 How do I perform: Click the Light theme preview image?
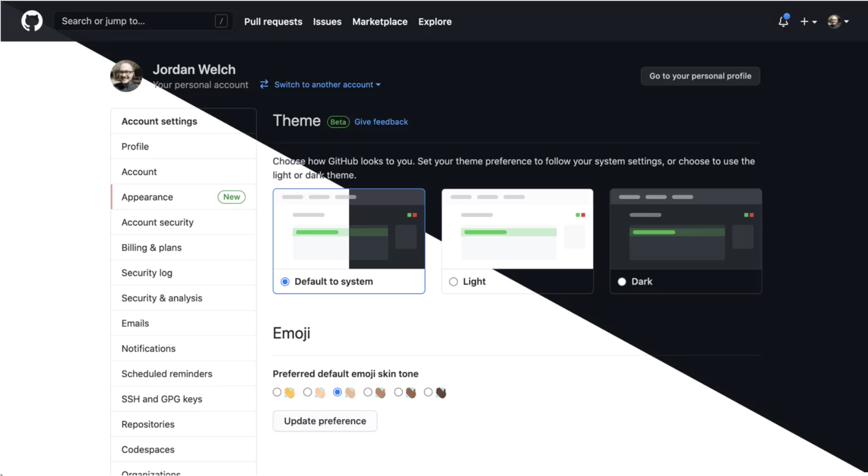coord(517,229)
